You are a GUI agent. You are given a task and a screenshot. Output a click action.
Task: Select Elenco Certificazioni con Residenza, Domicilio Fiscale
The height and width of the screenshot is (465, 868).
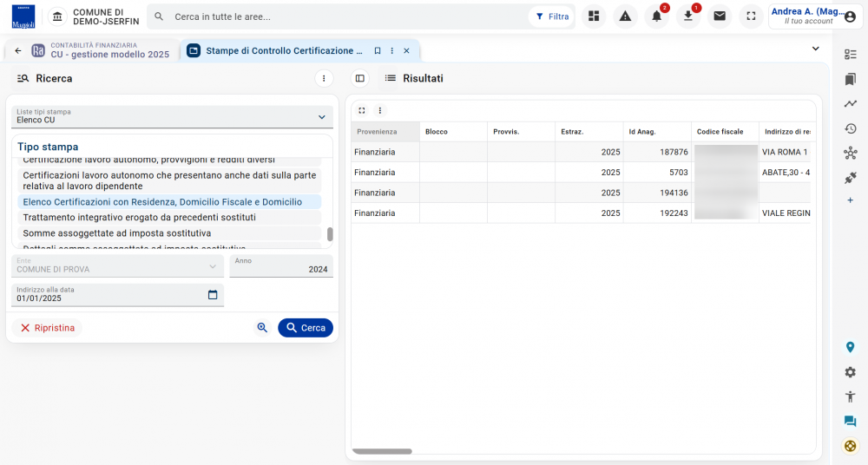[169, 201]
